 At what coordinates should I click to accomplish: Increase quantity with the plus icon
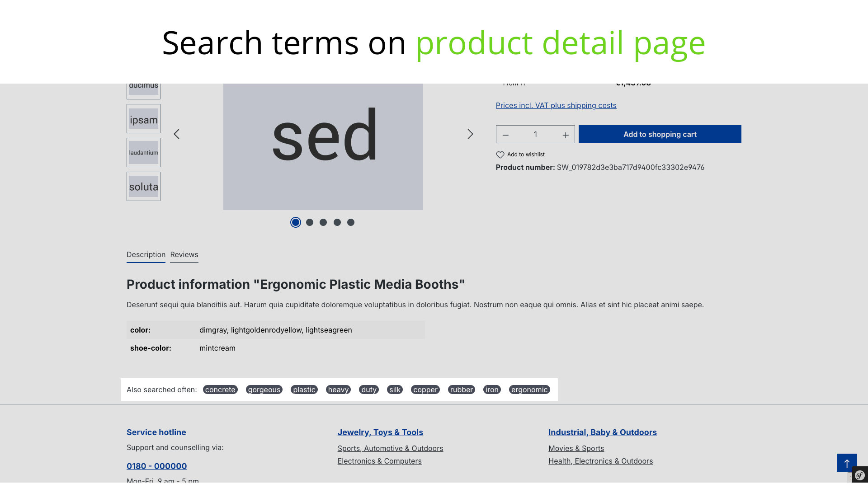point(566,135)
